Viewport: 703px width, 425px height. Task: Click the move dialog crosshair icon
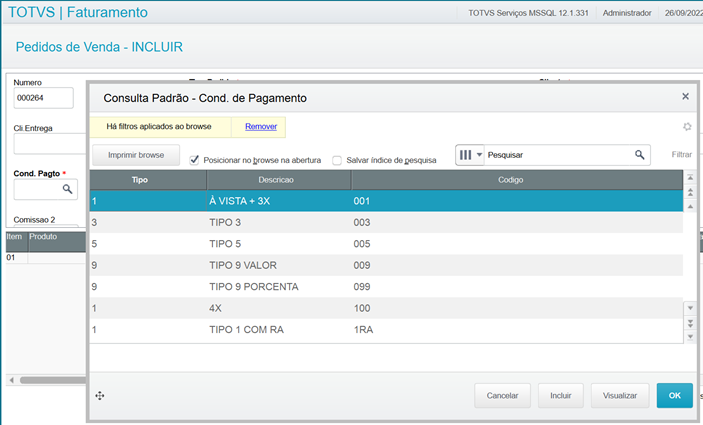coord(100,395)
